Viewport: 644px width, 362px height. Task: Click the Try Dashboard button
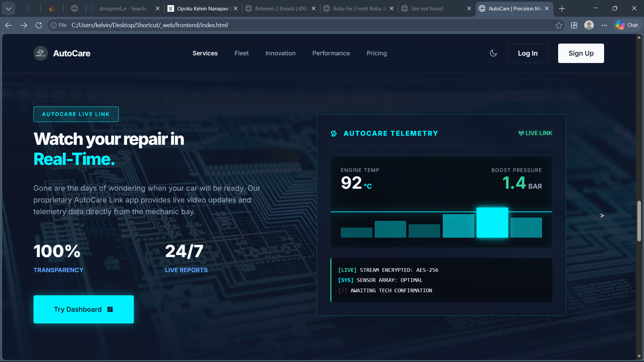click(84, 309)
